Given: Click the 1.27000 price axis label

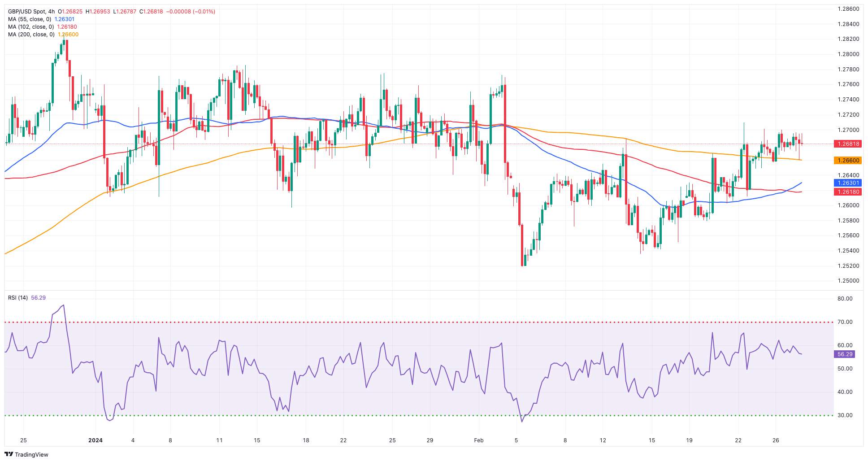Looking at the screenshot, I should [848, 130].
